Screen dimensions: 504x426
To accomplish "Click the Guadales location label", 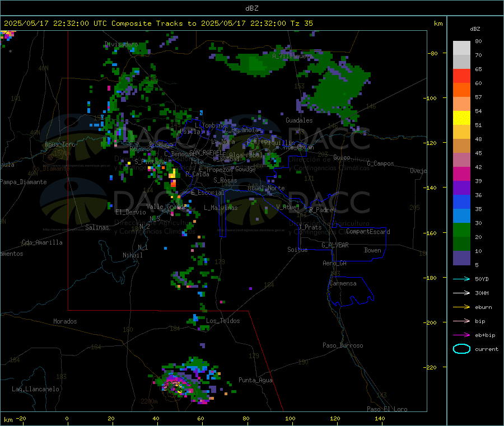I will tap(299, 120).
